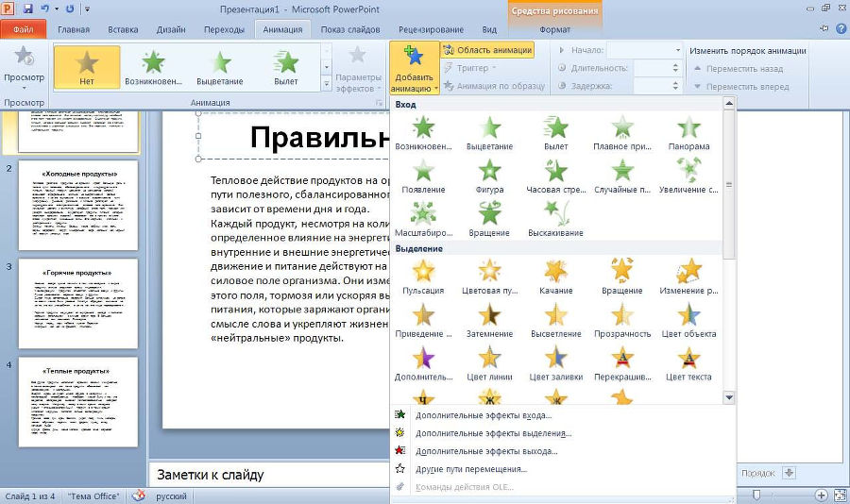Image resolution: width=850 pixels, height=504 pixels.
Task: Apply the Увеличение entrance effect
Action: click(688, 176)
